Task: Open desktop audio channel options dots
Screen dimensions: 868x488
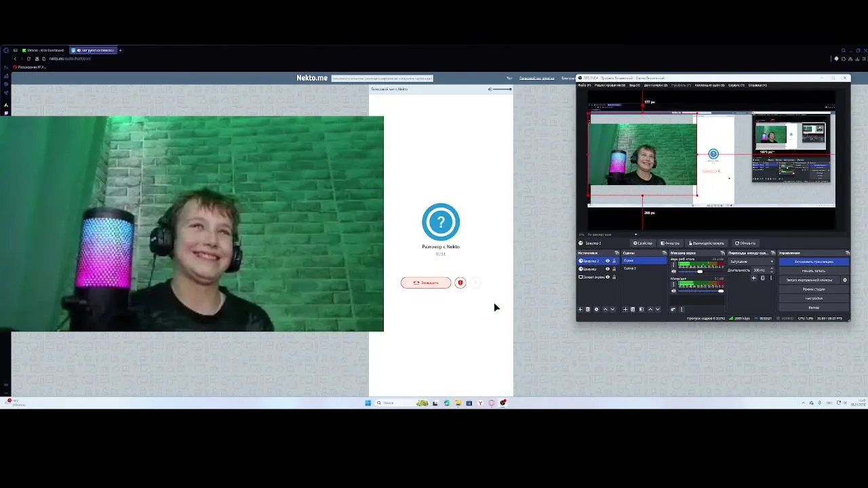Action: coord(674,264)
